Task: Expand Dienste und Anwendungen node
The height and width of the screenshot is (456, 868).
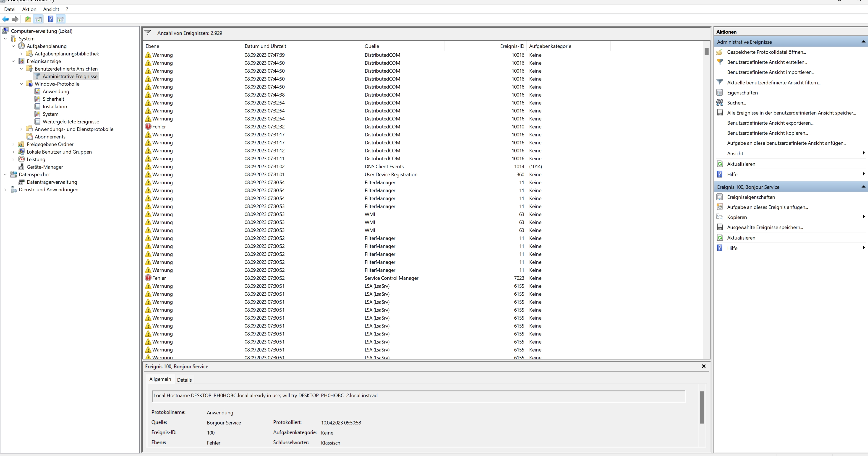Action: point(5,190)
